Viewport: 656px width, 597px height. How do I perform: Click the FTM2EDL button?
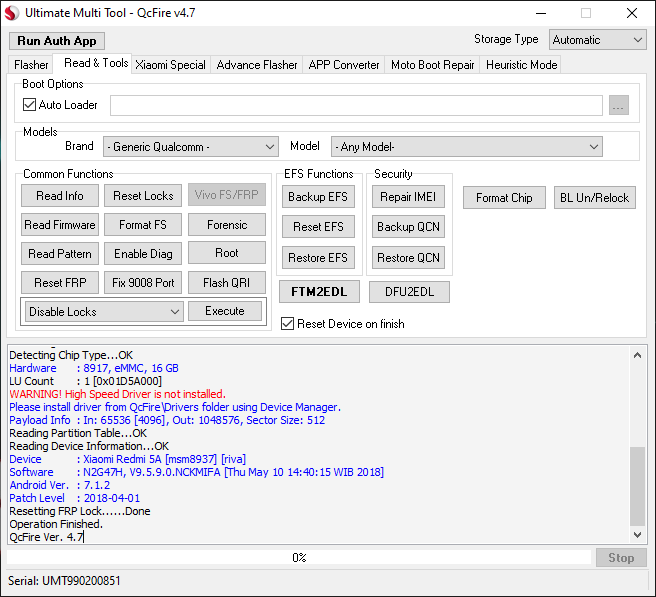317,292
